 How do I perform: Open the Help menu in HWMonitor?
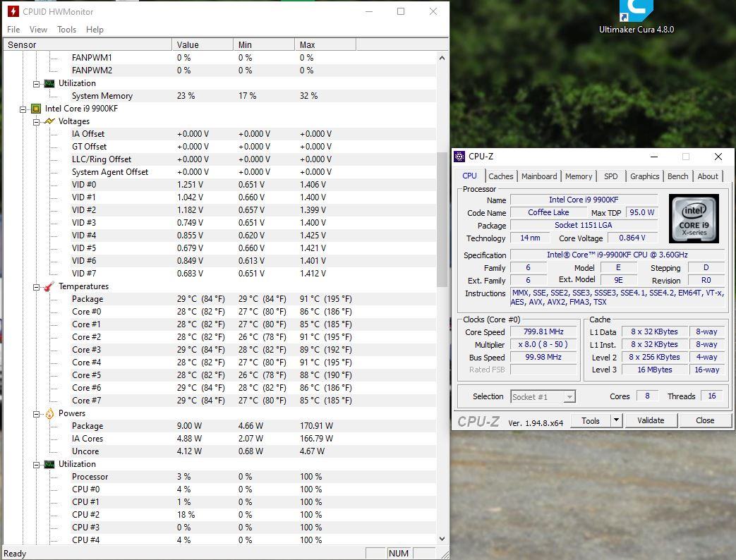click(x=95, y=30)
